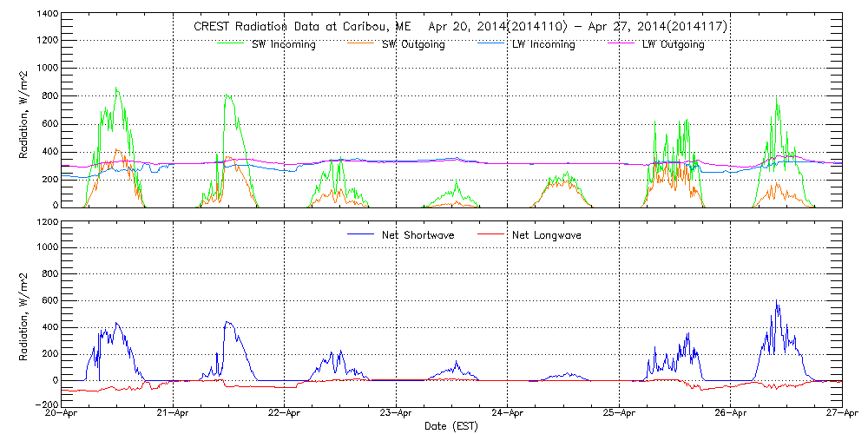
Task: Click the LW Incoming legend label
Action: (x=542, y=44)
